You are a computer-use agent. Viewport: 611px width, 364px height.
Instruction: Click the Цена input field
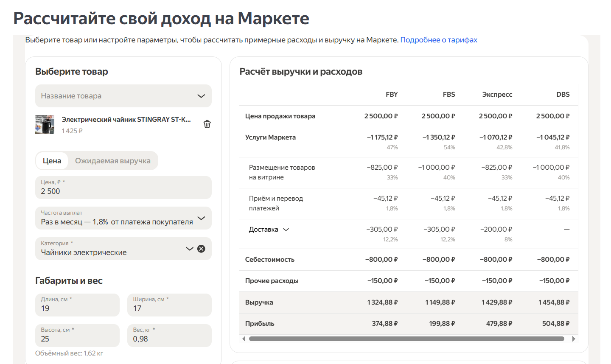point(123,191)
